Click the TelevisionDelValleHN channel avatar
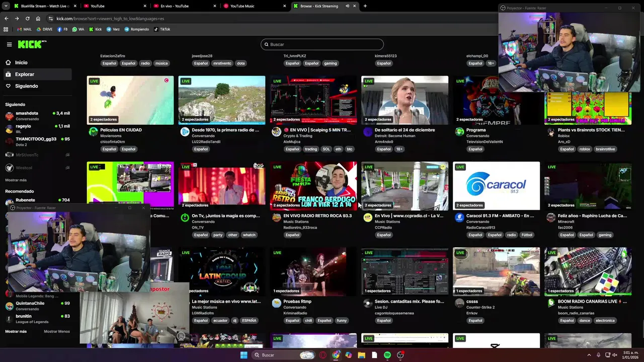The image size is (644, 362). 459,132
